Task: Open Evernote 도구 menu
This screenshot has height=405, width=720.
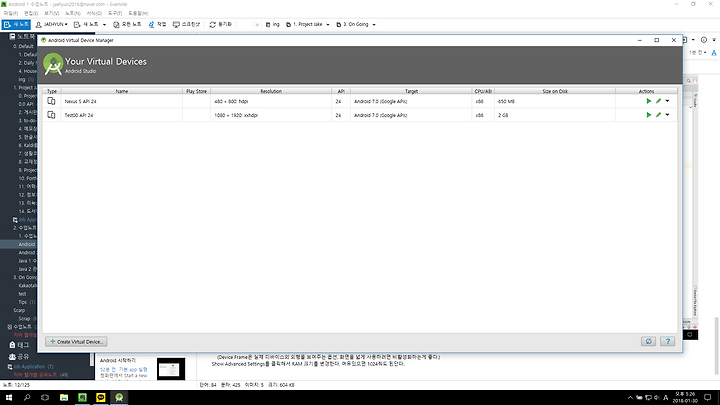Action: (115, 13)
